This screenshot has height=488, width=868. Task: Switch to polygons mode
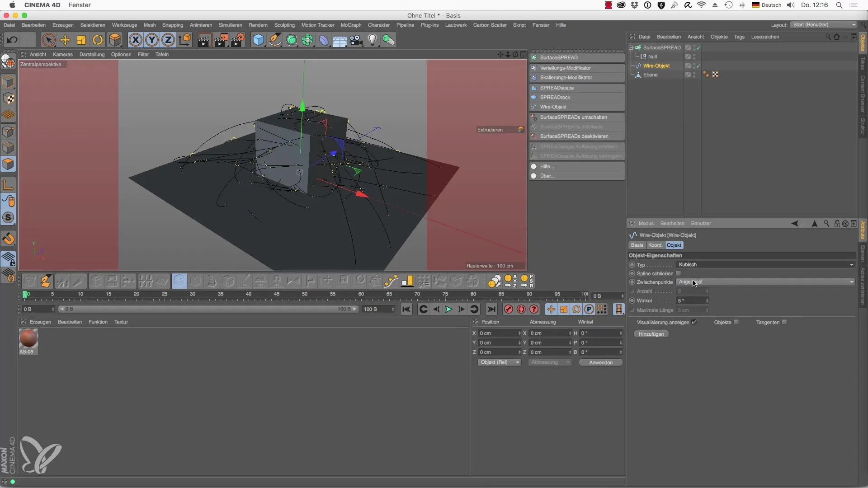8,164
